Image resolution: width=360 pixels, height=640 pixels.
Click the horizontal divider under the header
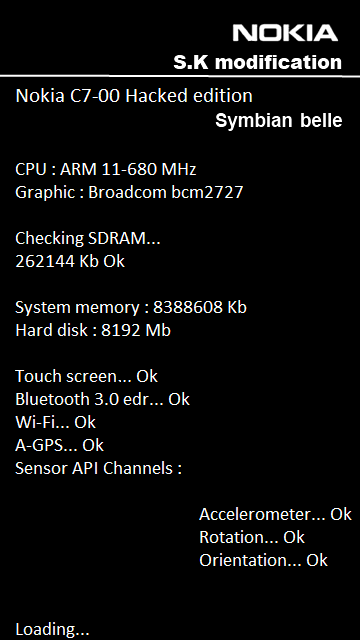[x=180, y=76]
